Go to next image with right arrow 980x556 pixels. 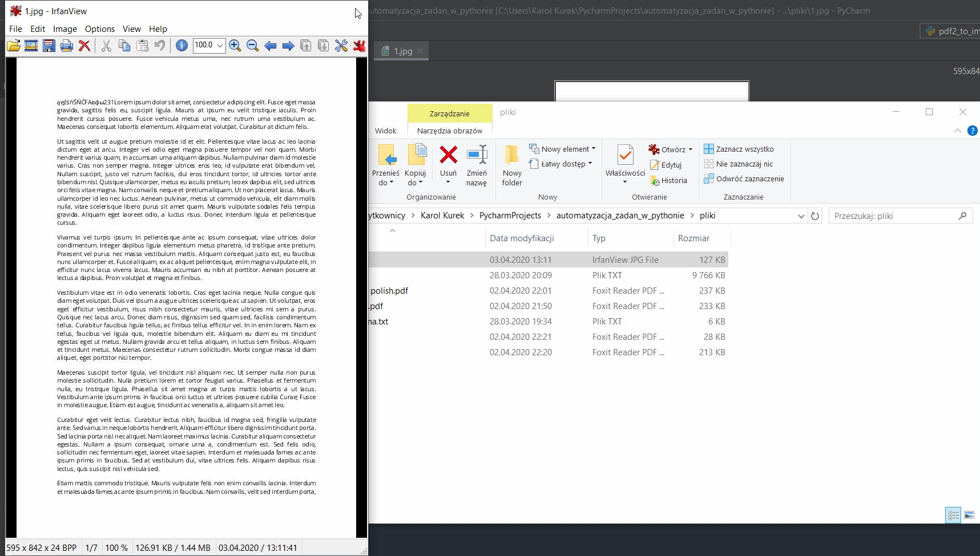click(288, 46)
